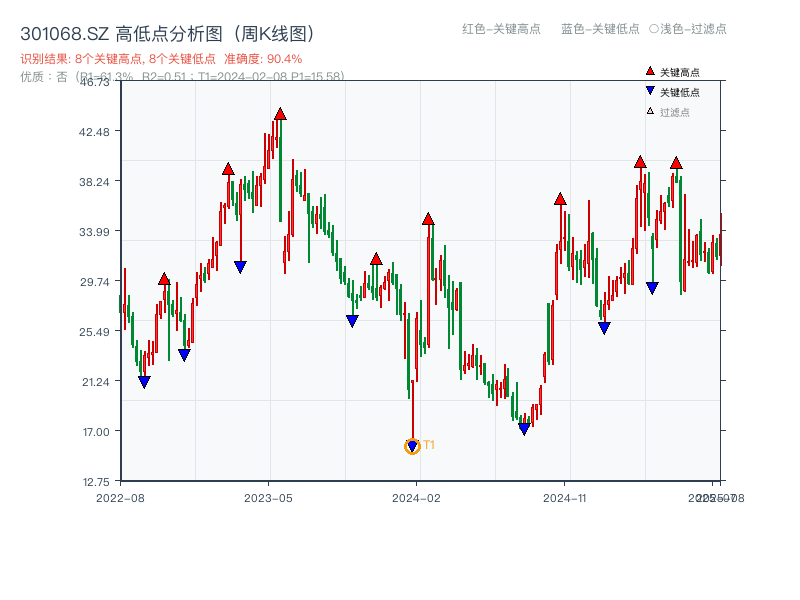Select the last red key-high triangle on the chart
Viewport: 800px width, 600px height.
point(676,163)
